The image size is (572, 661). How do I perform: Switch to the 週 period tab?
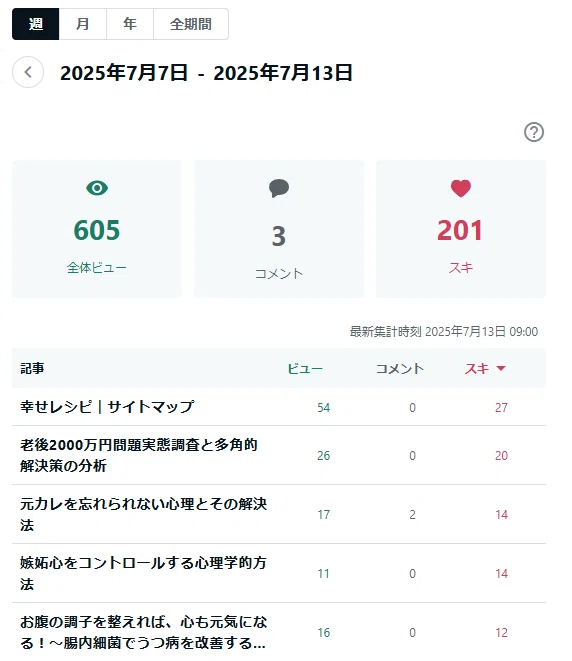point(35,24)
